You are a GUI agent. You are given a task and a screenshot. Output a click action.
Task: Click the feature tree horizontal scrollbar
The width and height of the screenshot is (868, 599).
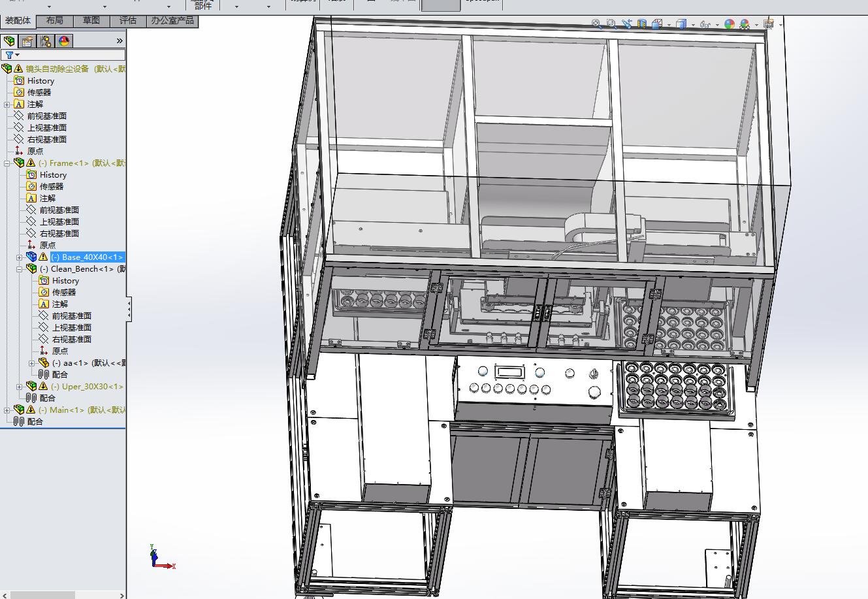click(43, 595)
